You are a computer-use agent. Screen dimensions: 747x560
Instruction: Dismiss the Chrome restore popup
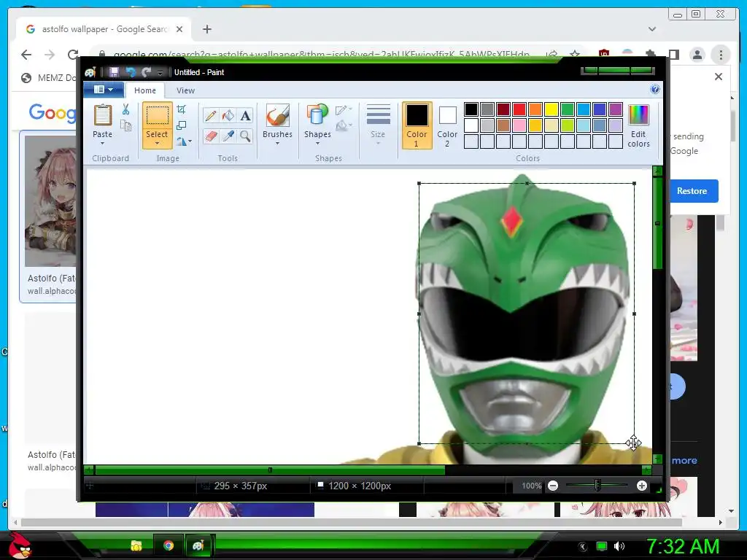pos(719,77)
